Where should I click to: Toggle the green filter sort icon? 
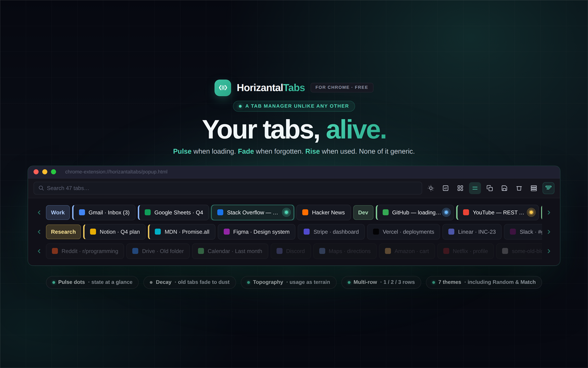point(548,188)
